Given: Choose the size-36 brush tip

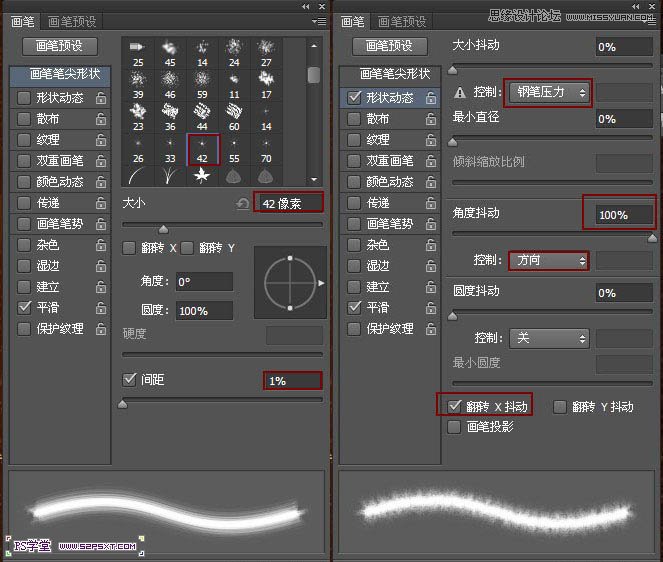Looking at the screenshot, I should coord(170,118).
